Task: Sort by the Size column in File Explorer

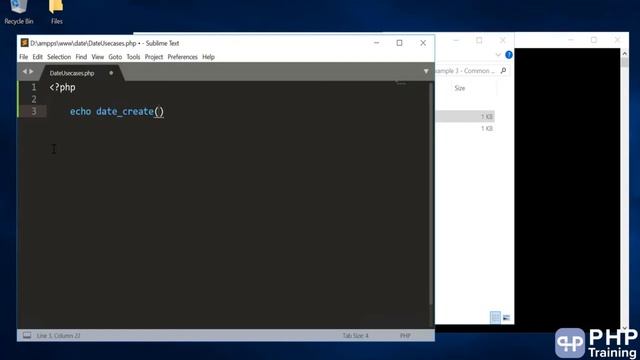Action: [460, 88]
